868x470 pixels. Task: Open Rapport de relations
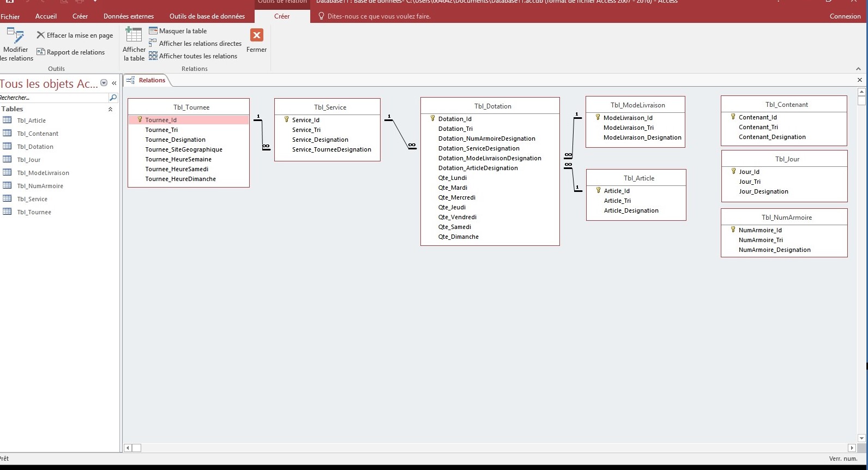coord(70,52)
